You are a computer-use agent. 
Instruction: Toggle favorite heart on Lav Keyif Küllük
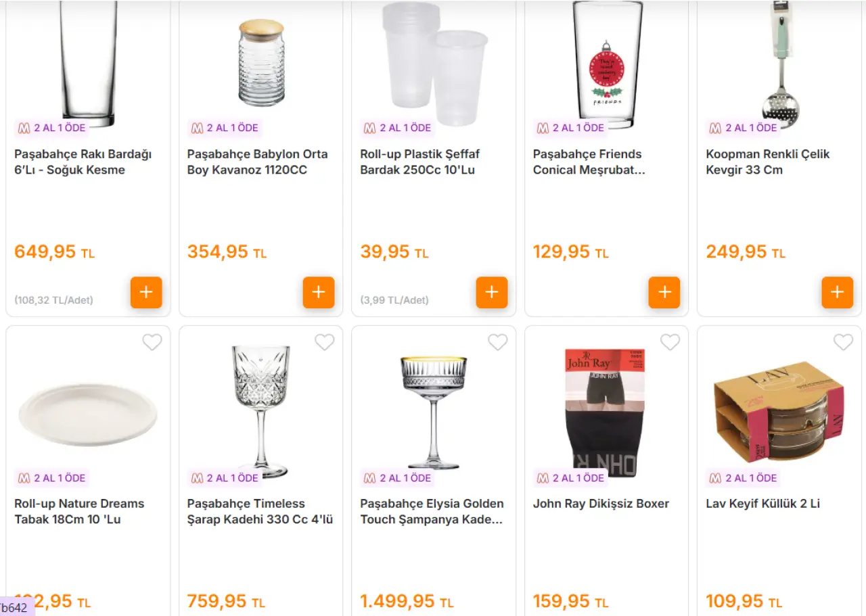(x=843, y=343)
